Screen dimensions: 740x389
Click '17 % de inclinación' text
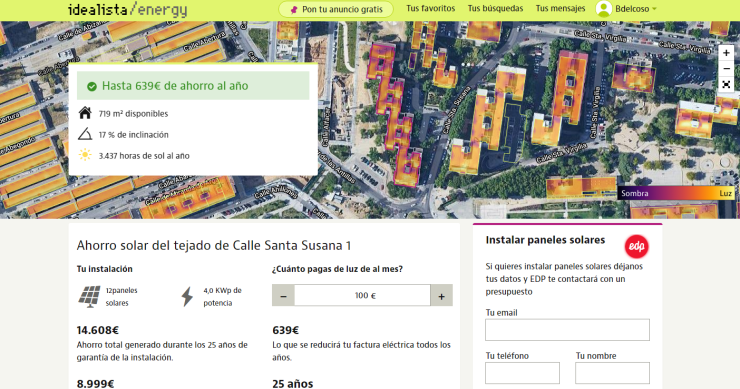(x=134, y=135)
